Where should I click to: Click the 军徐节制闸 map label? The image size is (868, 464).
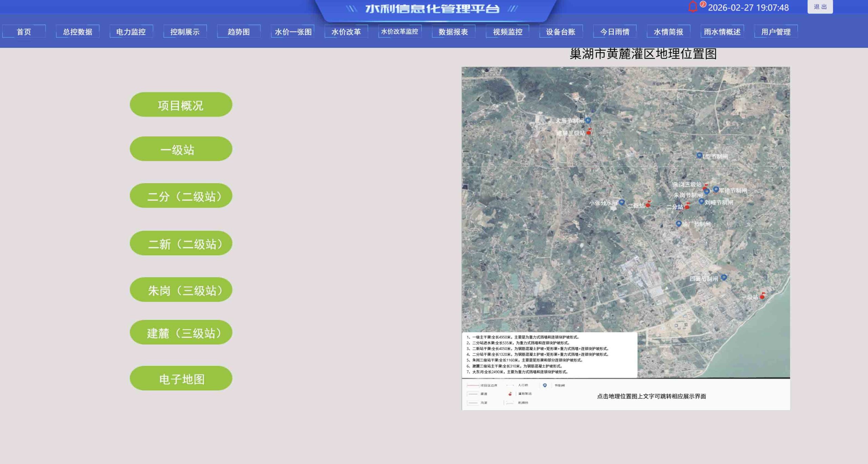pos(733,191)
